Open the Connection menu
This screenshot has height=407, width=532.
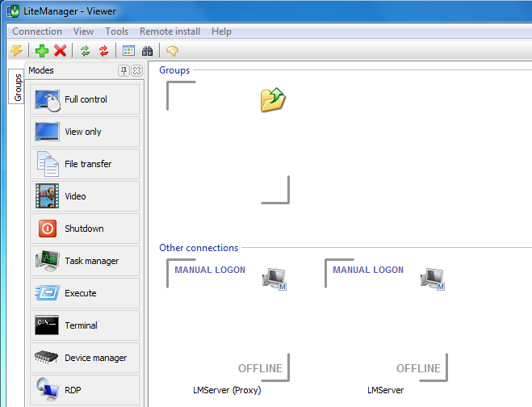37,31
